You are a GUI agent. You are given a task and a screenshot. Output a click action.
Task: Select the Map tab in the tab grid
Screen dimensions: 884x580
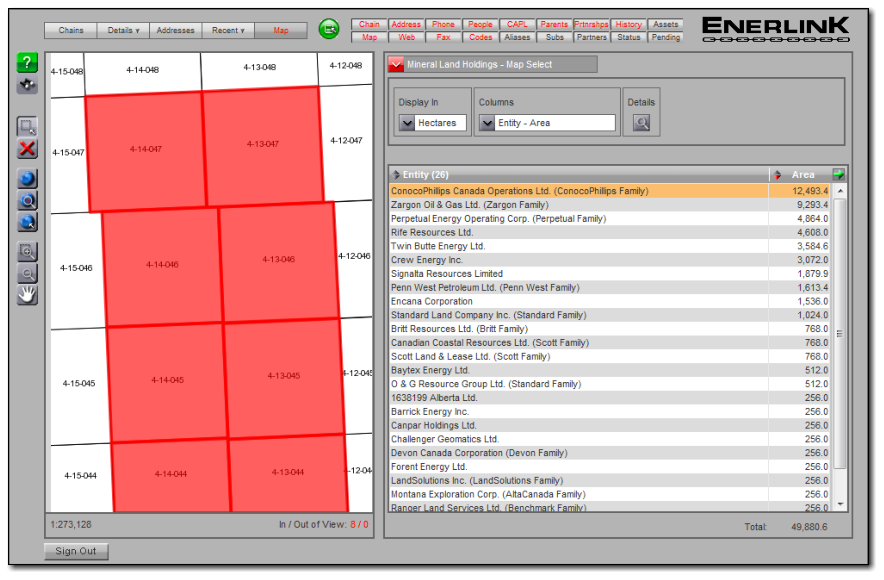369,37
